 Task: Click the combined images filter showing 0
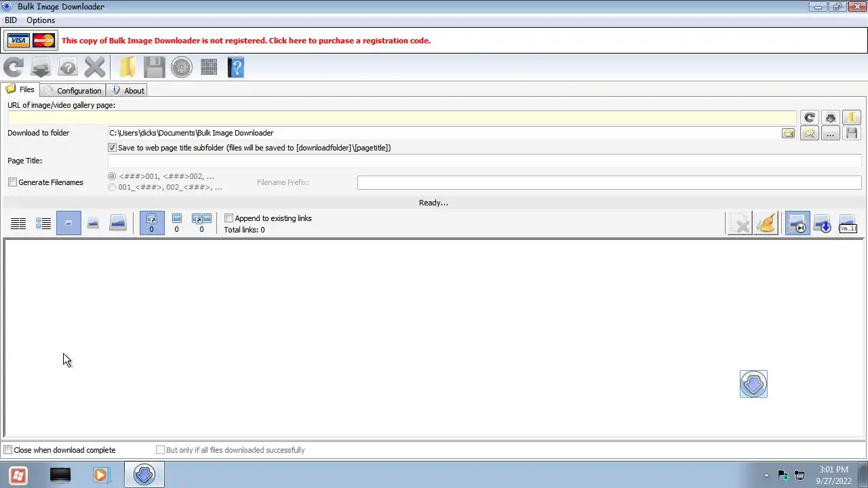coord(201,224)
